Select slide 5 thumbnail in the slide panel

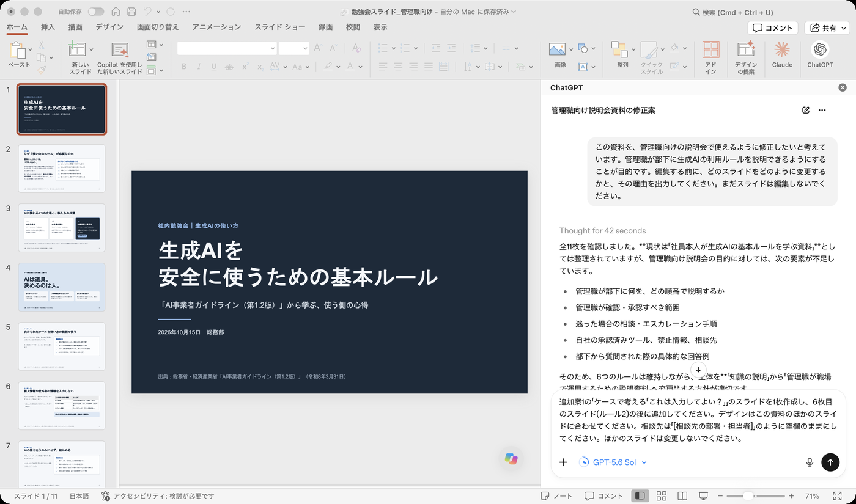point(61,346)
